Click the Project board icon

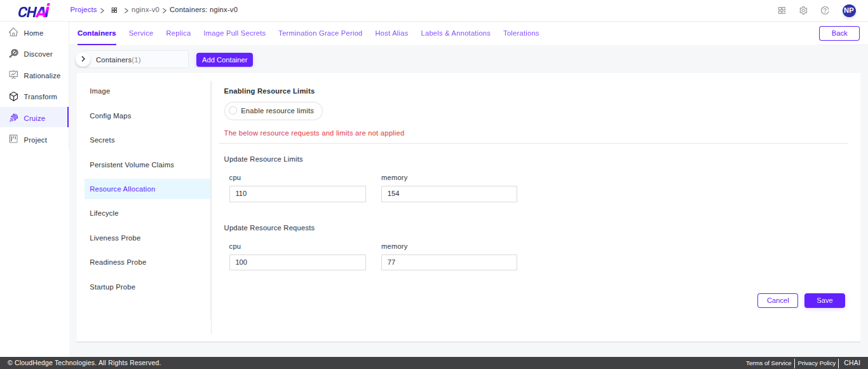[x=13, y=139]
